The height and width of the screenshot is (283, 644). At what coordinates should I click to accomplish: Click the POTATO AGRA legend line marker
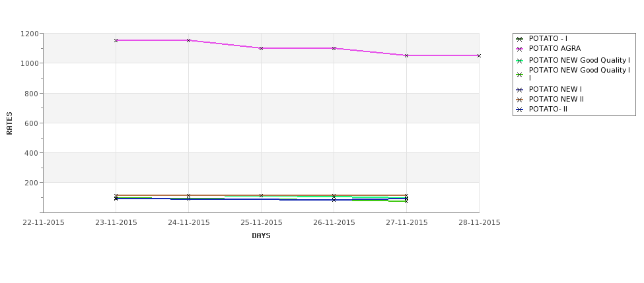(x=520, y=49)
